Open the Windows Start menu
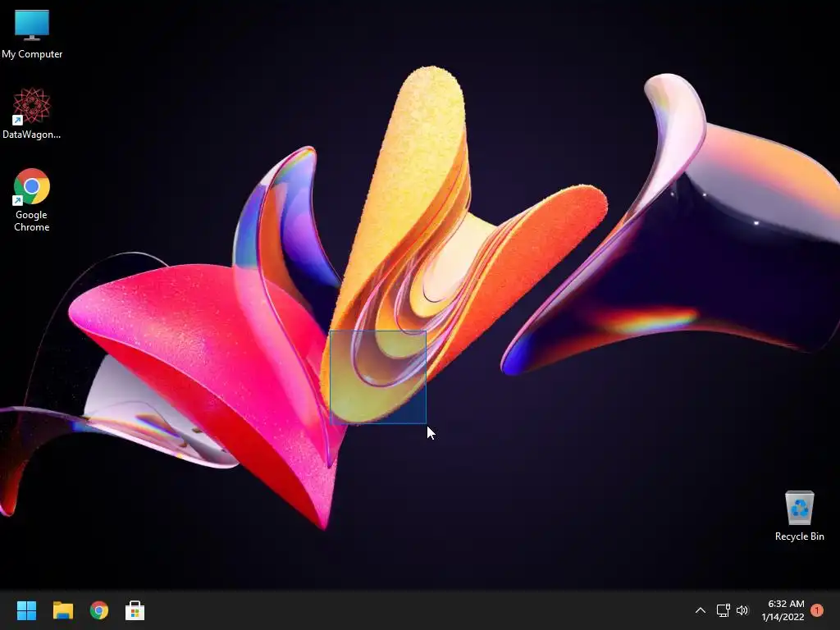The width and height of the screenshot is (840, 630). tap(26, 610)
